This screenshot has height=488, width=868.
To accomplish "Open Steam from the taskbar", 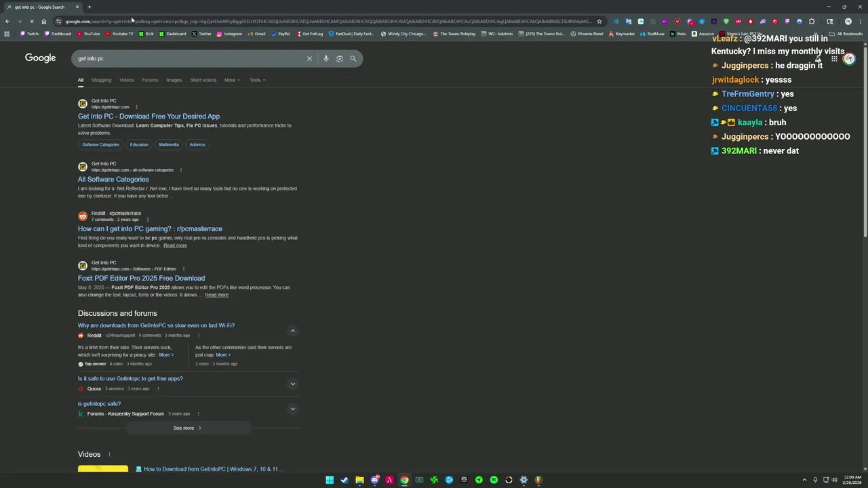I will (x=344, y=480).
